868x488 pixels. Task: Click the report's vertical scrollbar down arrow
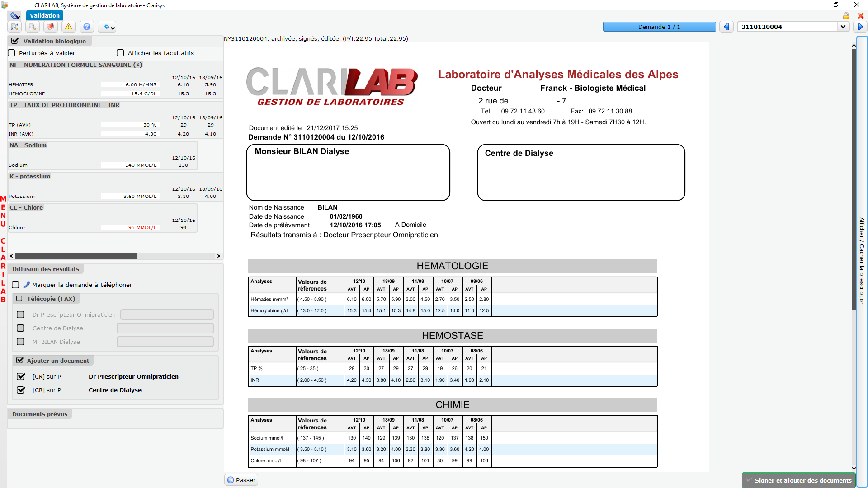tap(854, 468)
